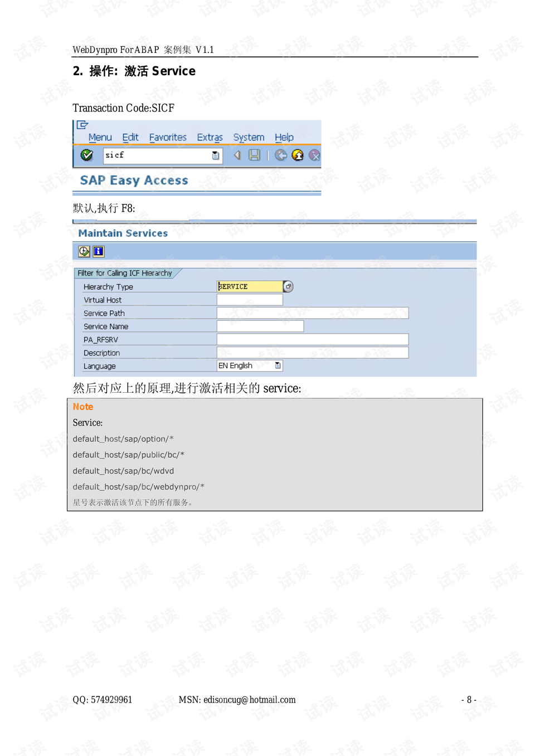Viewport: 535px width, 756px height.
Task: Click the red Cancel round icon
Action: (315, 155)
